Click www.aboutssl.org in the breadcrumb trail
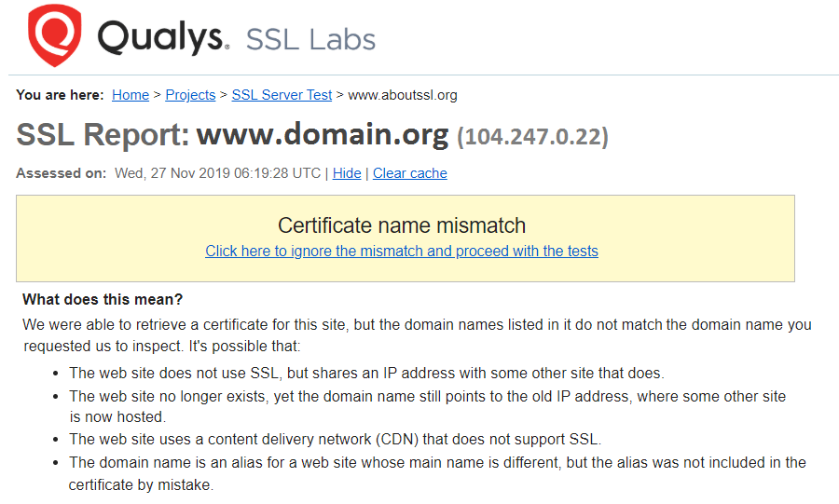Viewport: 839px width, 504px height. coord(403,95)
